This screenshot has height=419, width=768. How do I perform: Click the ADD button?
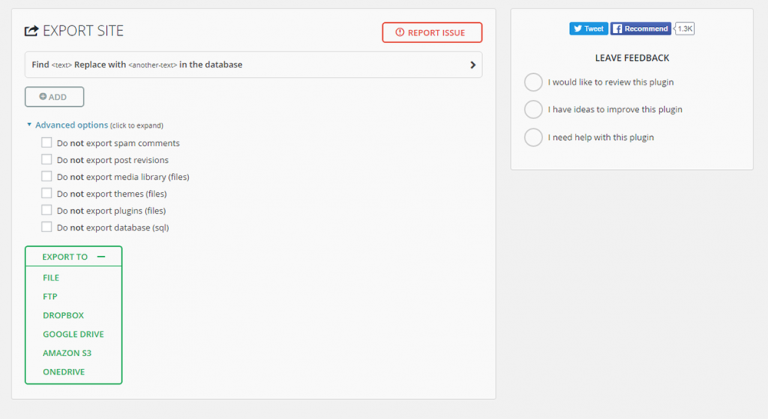(x=54, y=97)
